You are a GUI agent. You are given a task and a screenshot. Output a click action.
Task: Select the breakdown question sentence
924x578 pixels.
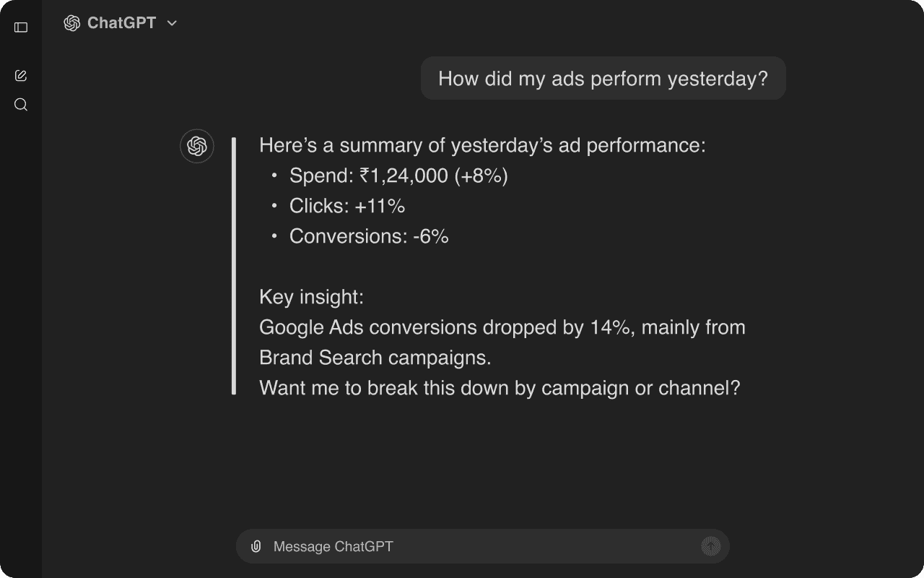point(500,388)
